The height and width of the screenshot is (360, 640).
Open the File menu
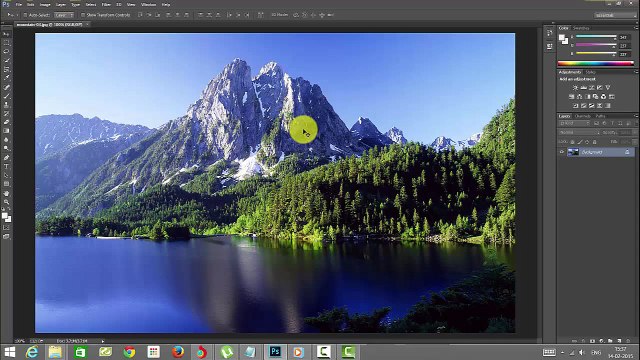point(18,4)
